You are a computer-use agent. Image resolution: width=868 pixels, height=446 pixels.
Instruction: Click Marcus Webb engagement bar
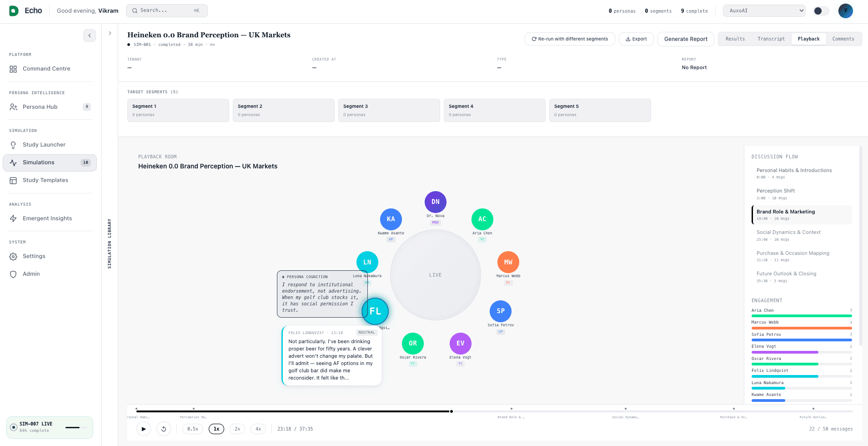point(802,328)
